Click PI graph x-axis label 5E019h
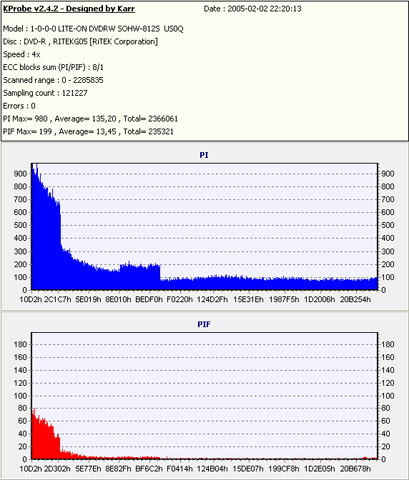The width and height of the screenshot is (409, 480). (88, 299)
